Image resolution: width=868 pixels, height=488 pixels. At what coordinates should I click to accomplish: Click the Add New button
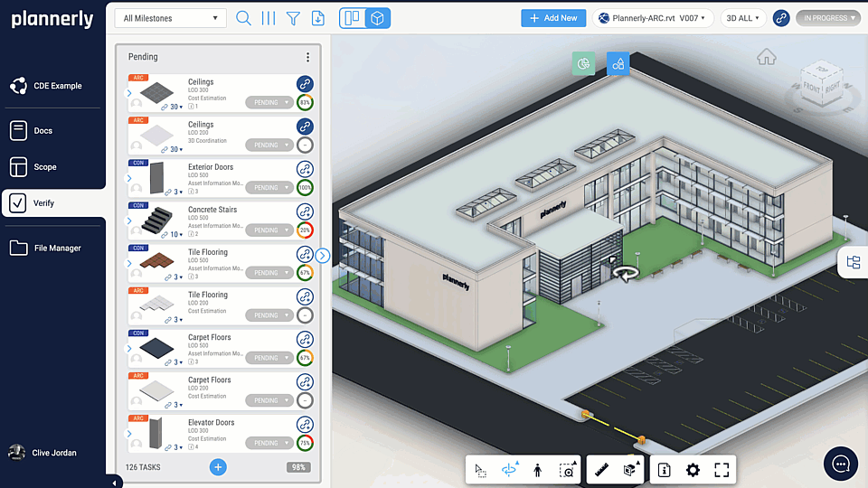[x=552, y=18]
